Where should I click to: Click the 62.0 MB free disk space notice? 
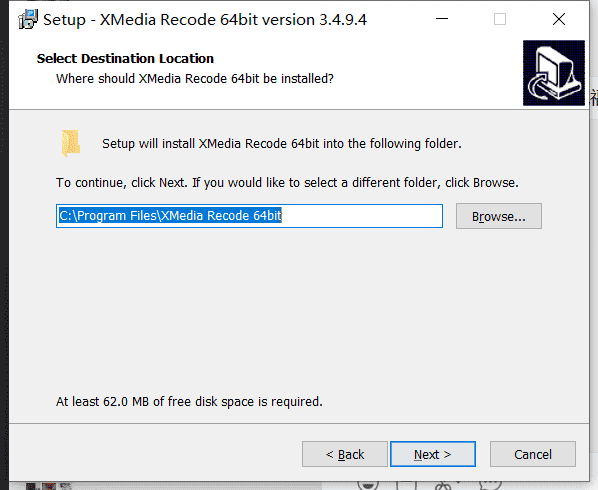189,402
